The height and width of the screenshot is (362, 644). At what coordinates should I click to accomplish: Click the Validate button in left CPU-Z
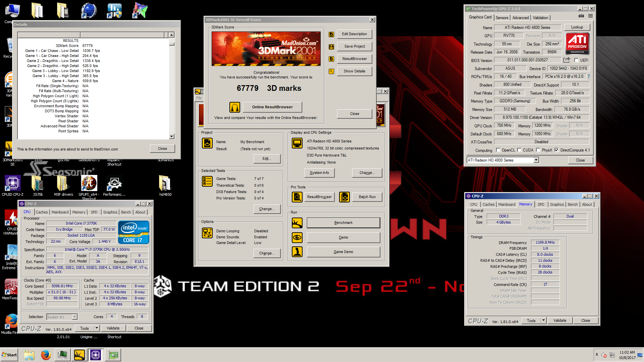[113, 328]
